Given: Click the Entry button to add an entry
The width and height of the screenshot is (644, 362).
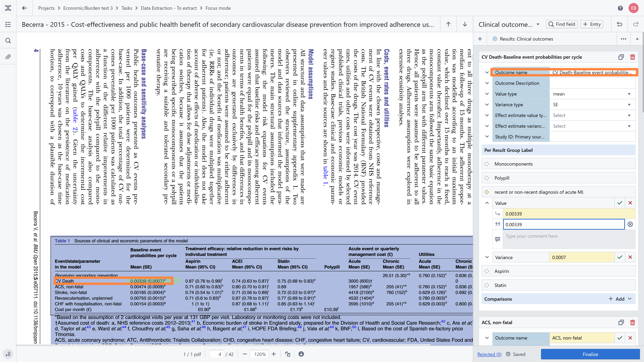Looking at the screenshot, I should [592, 24].
